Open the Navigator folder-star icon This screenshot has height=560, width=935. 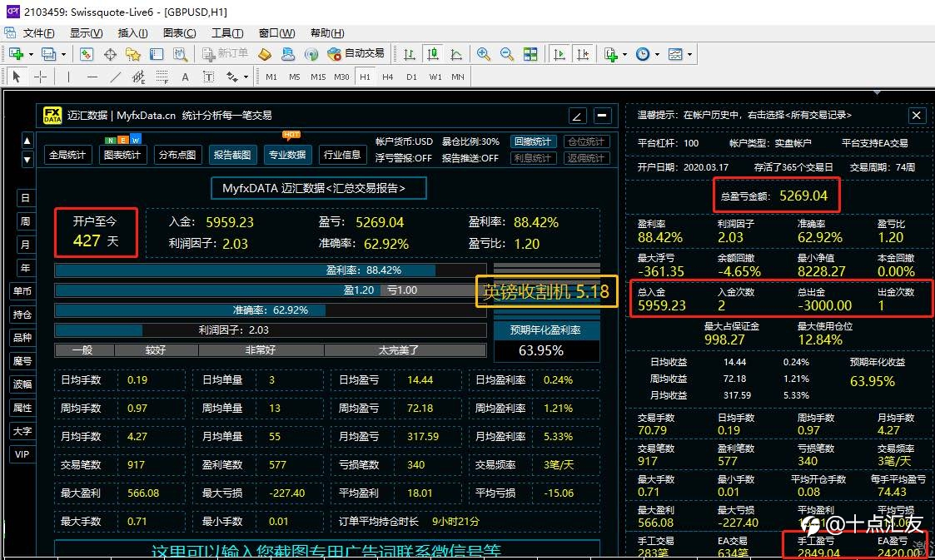(x=133, y=54)
